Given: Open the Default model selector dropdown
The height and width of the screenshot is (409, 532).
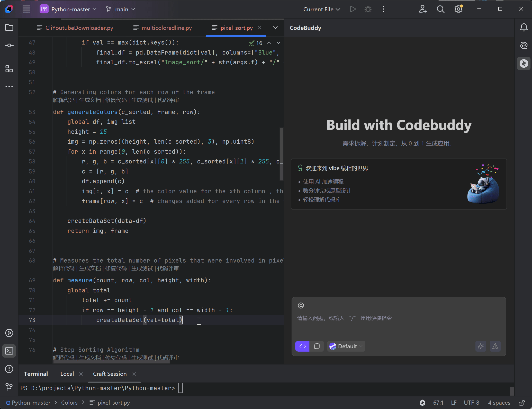Looking at the screenshot, I should point(346,346).
